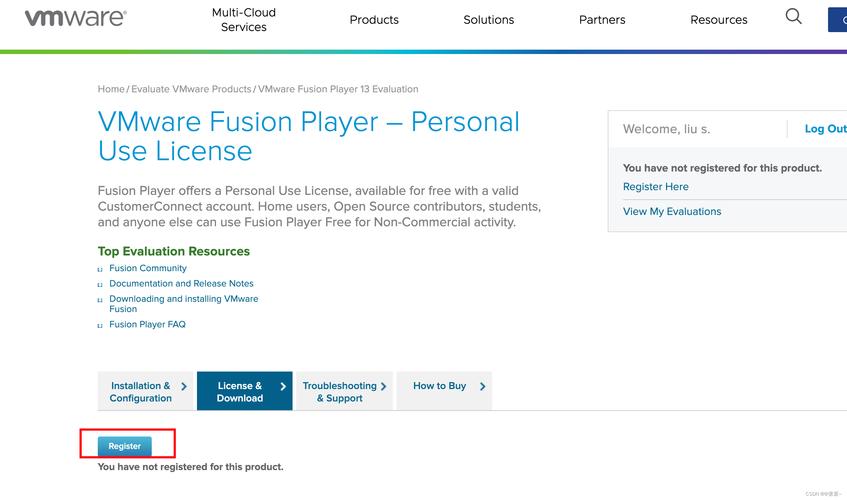The width and height of the screenshot is (847, 500).
Task: Click the external link icon beside Fusion Player FAQ
Action: tap(100, 326)
